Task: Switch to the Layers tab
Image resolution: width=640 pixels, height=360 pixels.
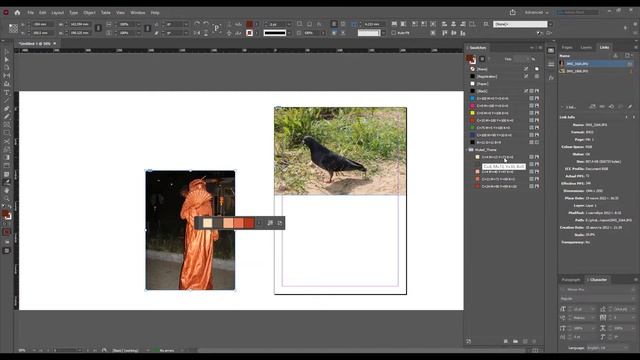Action: (x=586, y=48)
